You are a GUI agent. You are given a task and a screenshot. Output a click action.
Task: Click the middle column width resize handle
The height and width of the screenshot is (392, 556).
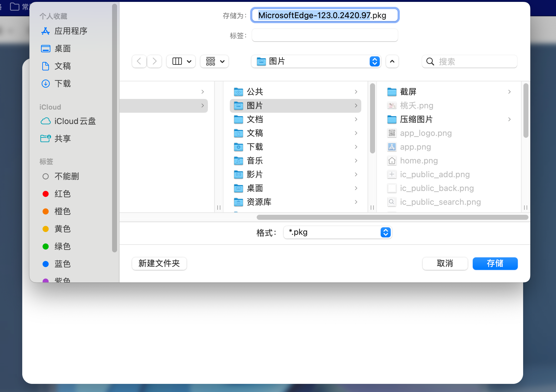point(372,208)
